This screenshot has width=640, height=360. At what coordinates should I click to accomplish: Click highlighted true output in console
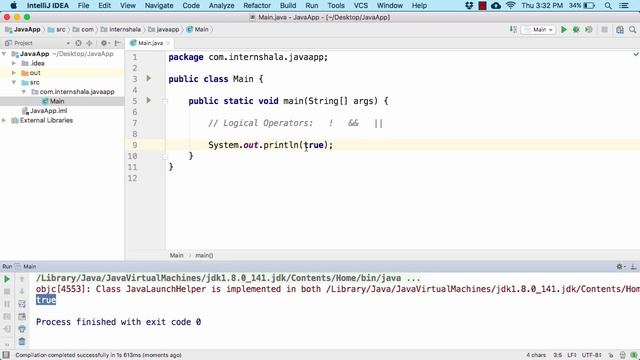(x=46, y=300)
